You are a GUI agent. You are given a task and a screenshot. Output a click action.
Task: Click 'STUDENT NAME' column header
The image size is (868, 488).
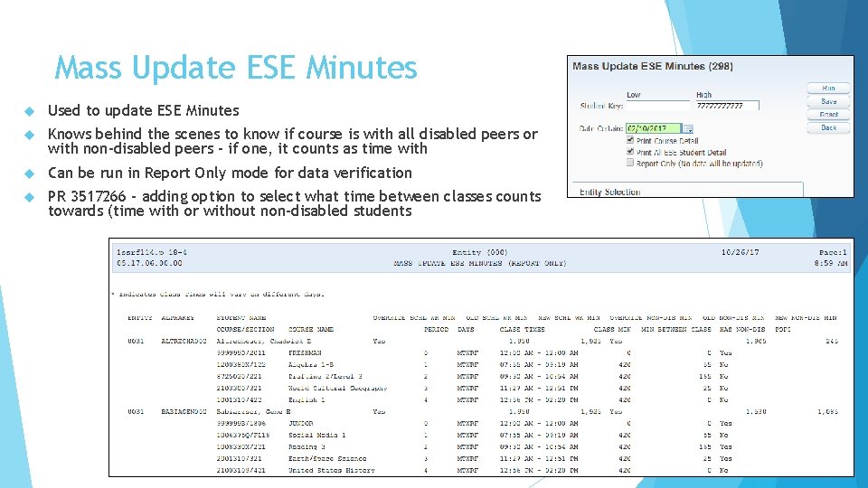[241, 318]
